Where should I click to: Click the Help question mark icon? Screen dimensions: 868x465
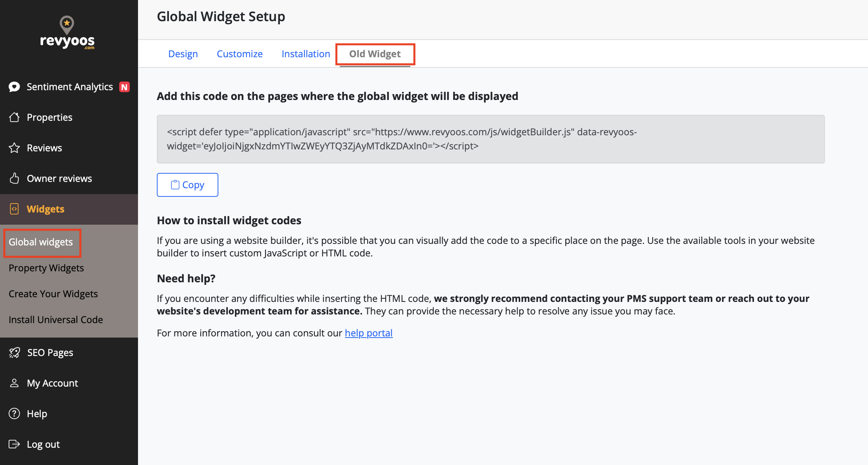tap(15, 414)
